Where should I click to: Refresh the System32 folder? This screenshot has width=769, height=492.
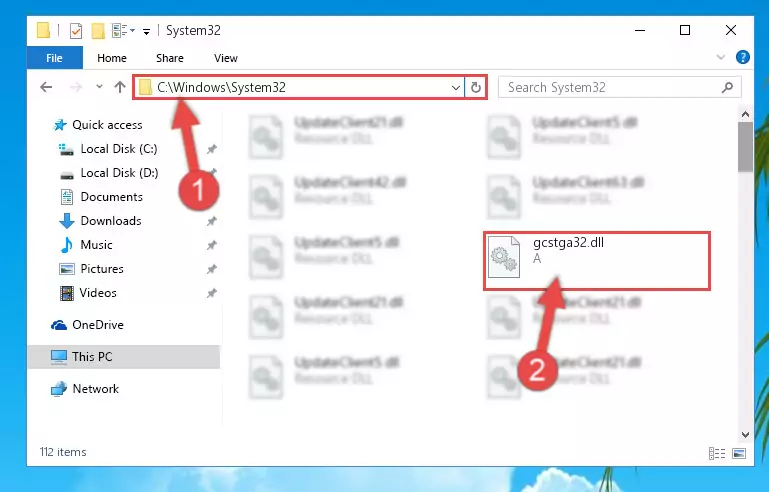tap(476, 88)
